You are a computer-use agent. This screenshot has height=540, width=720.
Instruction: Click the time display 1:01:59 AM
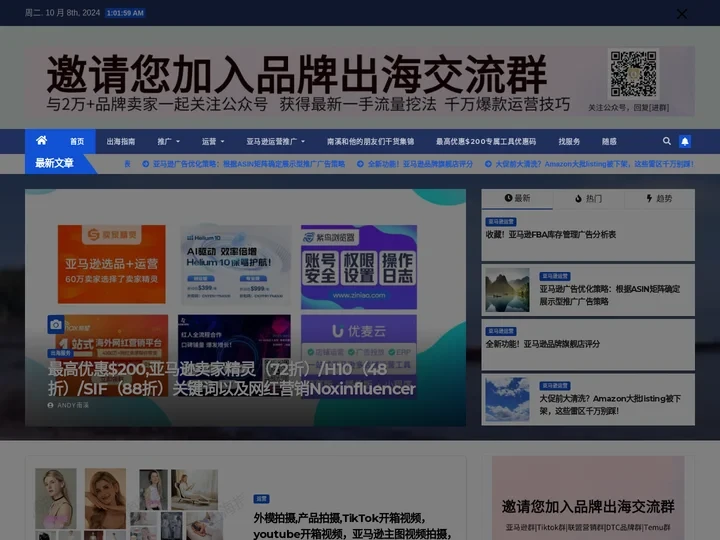(125, 13)
